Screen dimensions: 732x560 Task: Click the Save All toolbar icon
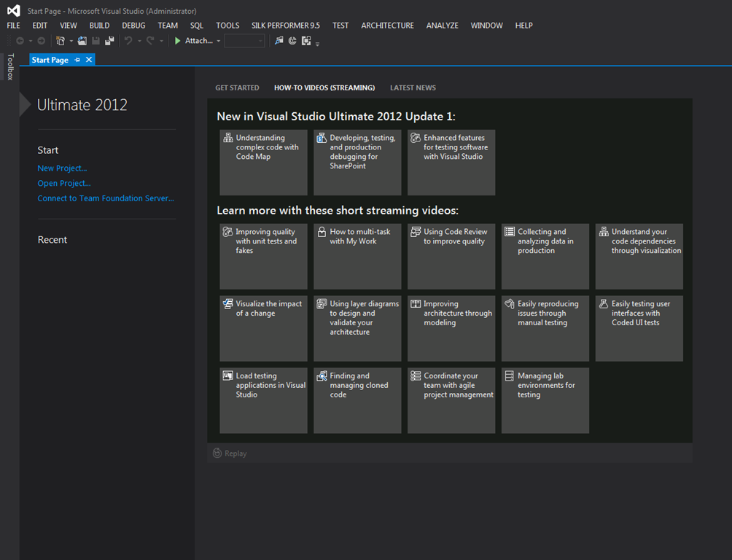109,41
